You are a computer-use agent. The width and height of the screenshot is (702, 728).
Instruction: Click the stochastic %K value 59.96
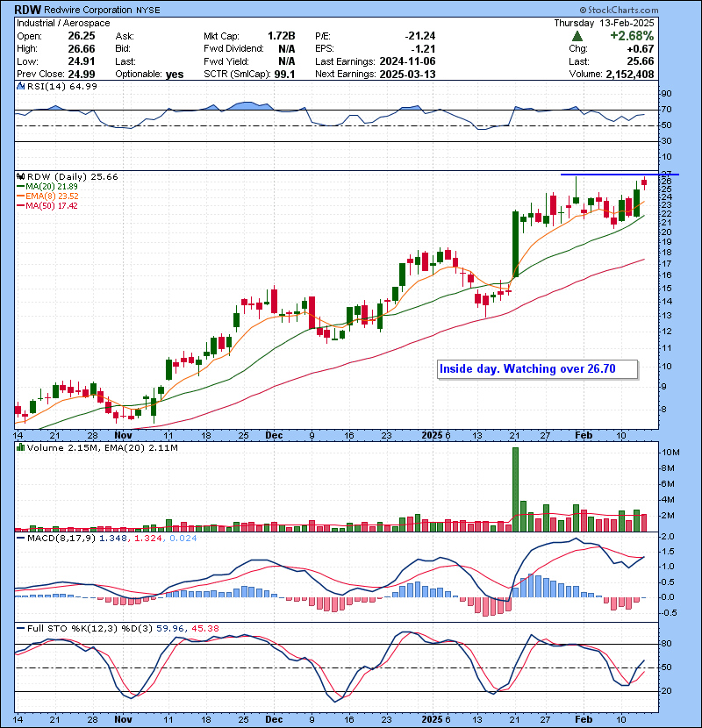point(169,629)
